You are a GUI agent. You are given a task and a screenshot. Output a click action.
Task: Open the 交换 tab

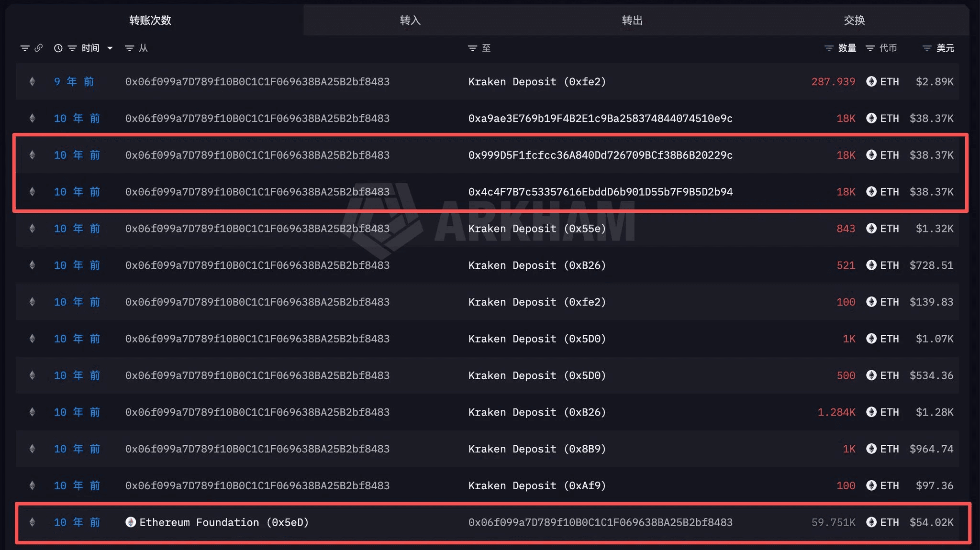854,20
